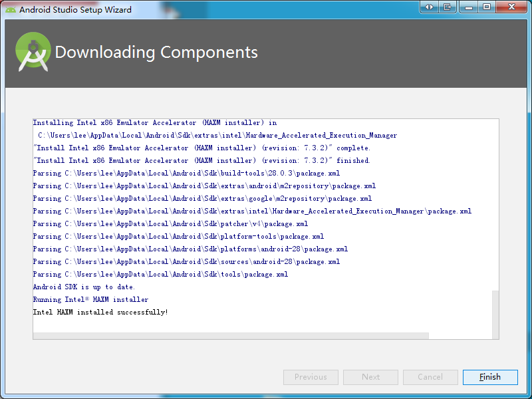
Task: Click the HAXM installer line ending 'complete.'
Action: [x=201, y=148]
